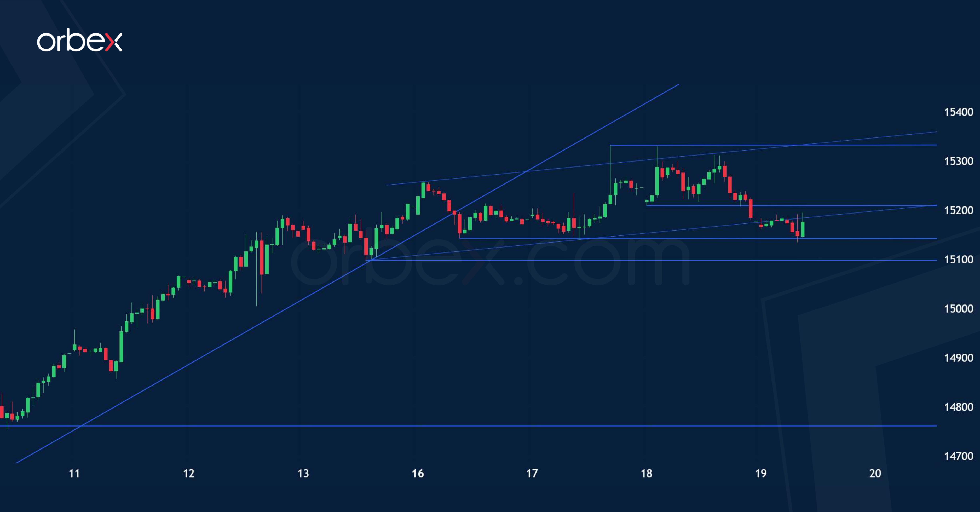Image resolution: width=980 pixels, height=512 pixels.
Task: Click the 15400 price label
Action: pyautogui.click(x=958, y=112)
